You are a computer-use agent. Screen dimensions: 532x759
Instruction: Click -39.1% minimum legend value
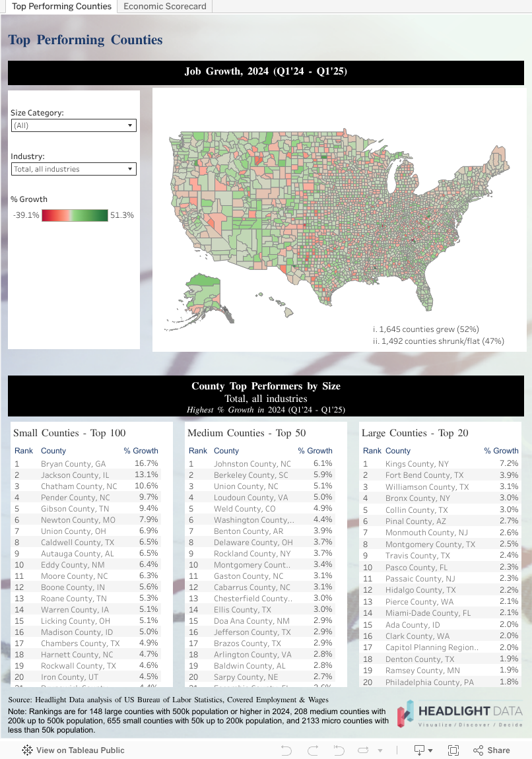[26, 215]
